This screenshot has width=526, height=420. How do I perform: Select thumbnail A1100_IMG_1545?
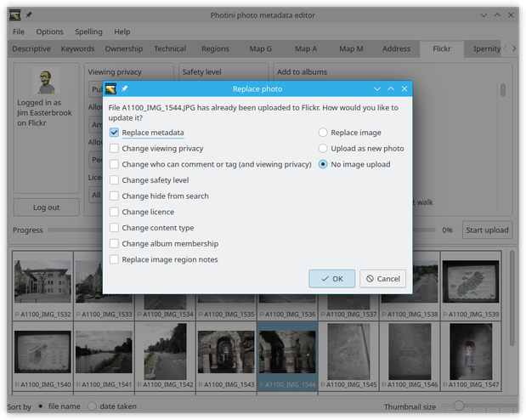pos(348,356)
